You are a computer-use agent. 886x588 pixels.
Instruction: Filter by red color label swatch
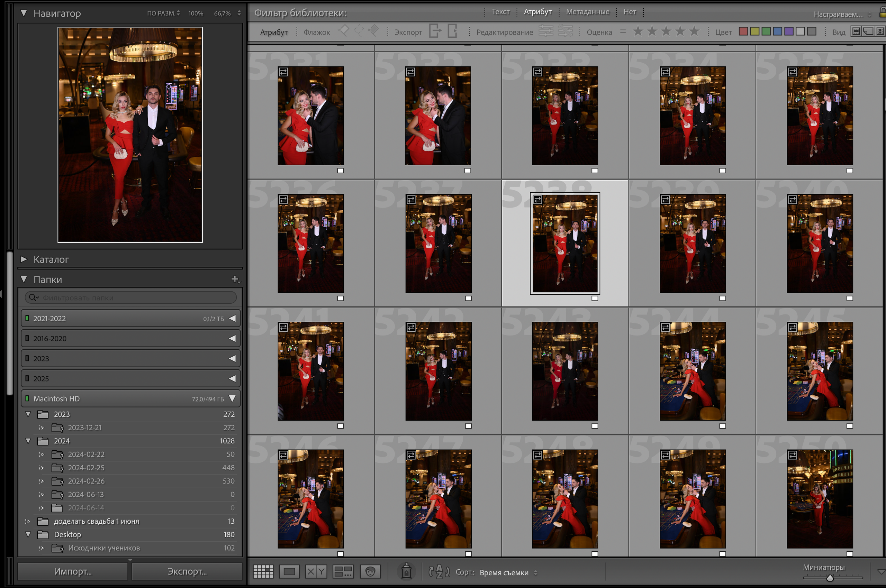click(743, 31)
